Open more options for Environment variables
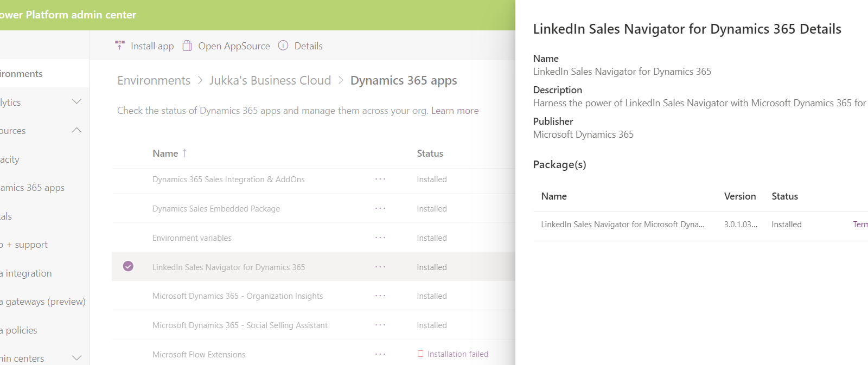 point(380,238)
